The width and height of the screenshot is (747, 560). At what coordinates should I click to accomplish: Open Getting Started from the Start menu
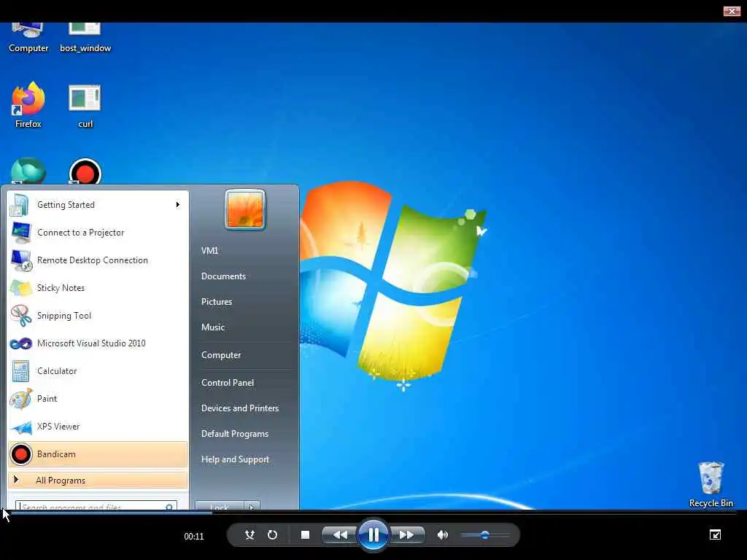[98, 205]
